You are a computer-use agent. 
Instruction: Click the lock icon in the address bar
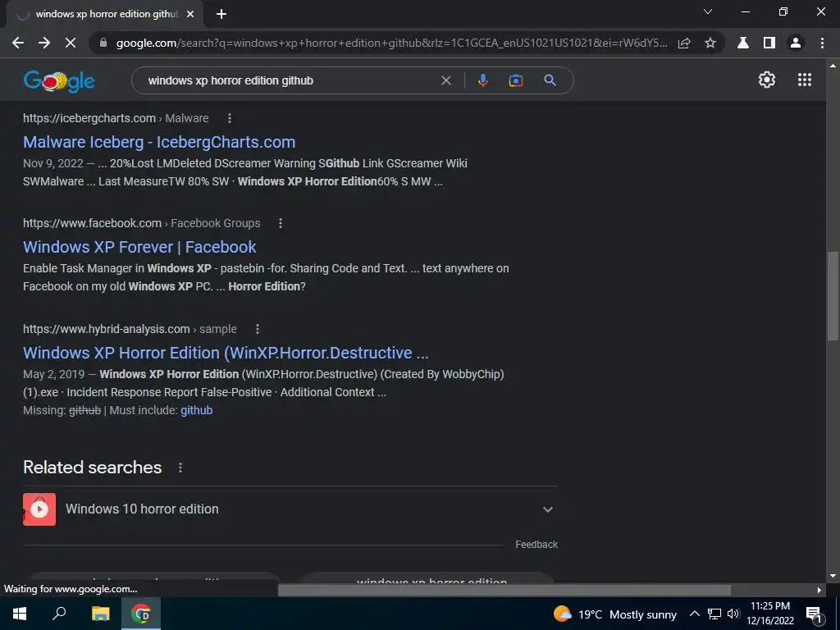tap(103, 43)
